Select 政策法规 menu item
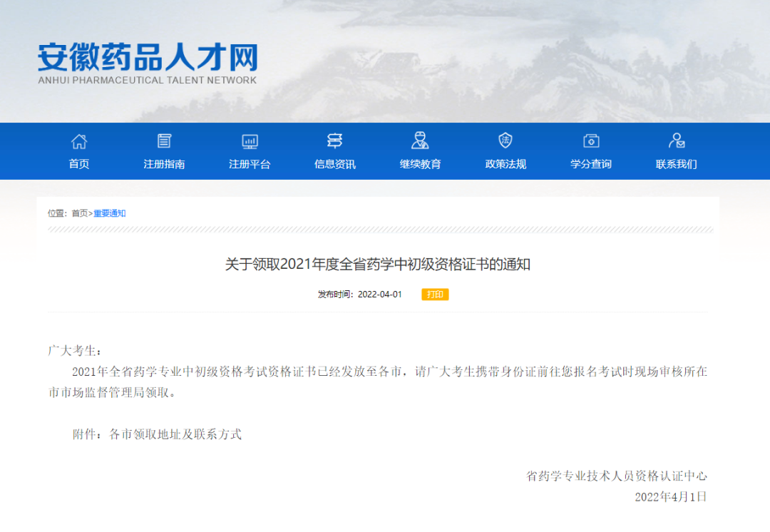The height and width of the screenshot is (532, 770). tap(505, 164)
